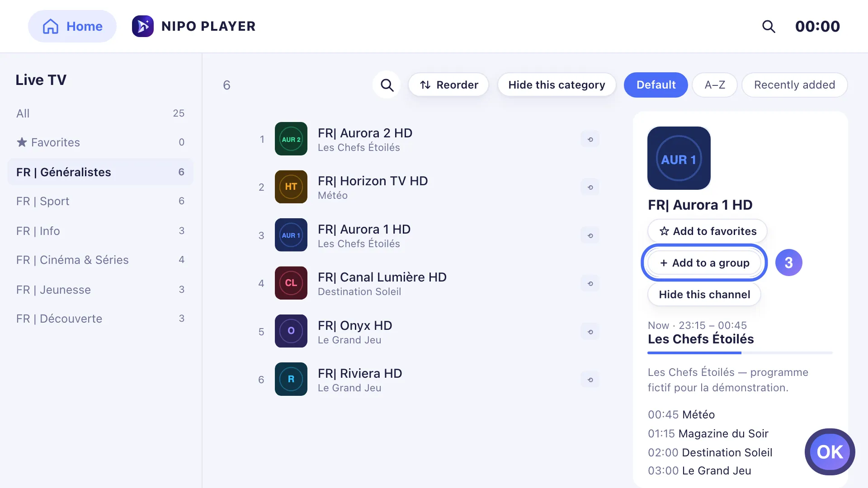Viewport: 868px width, 488px height.
Task: Open FR | Découverte category
Action: [100, 319]
